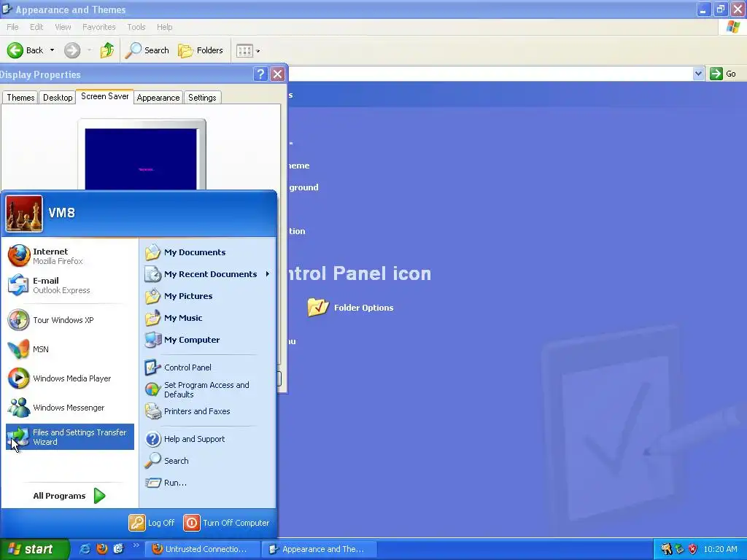This screenshot has height=560, width=747.
Task: Select the Screen Saver tab
Action: pos(105,96)
